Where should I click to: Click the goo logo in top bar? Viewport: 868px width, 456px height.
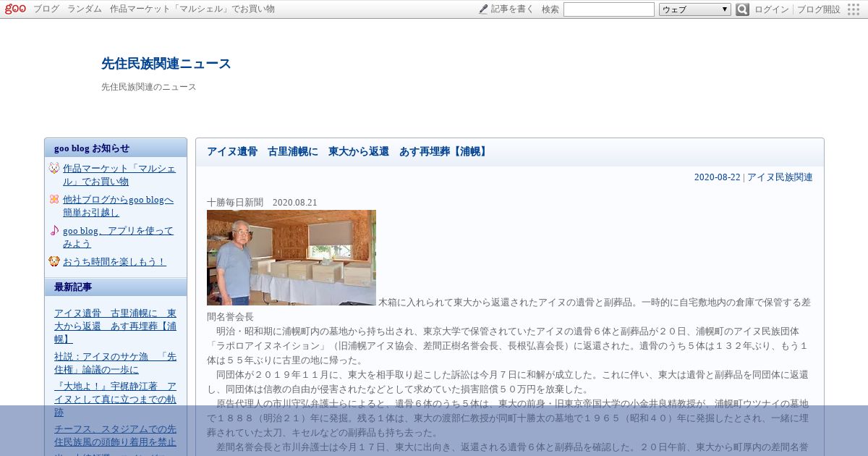[15, 9]
